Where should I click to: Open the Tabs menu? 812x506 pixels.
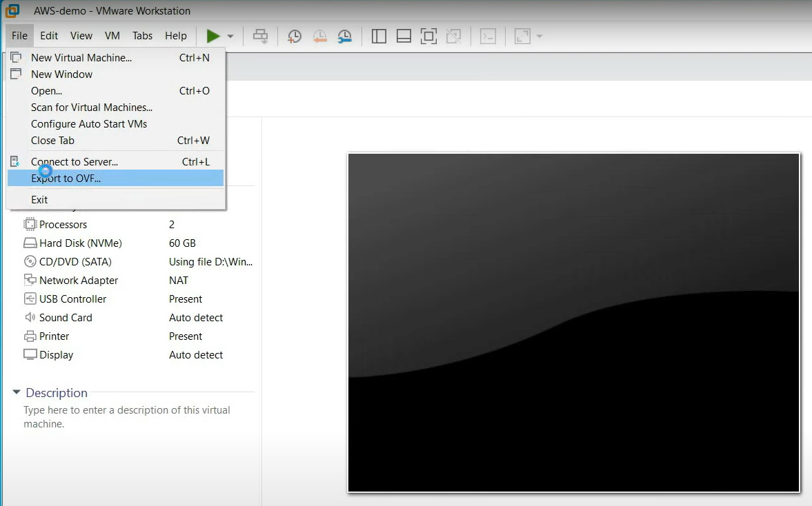click(x=142, y=36)
